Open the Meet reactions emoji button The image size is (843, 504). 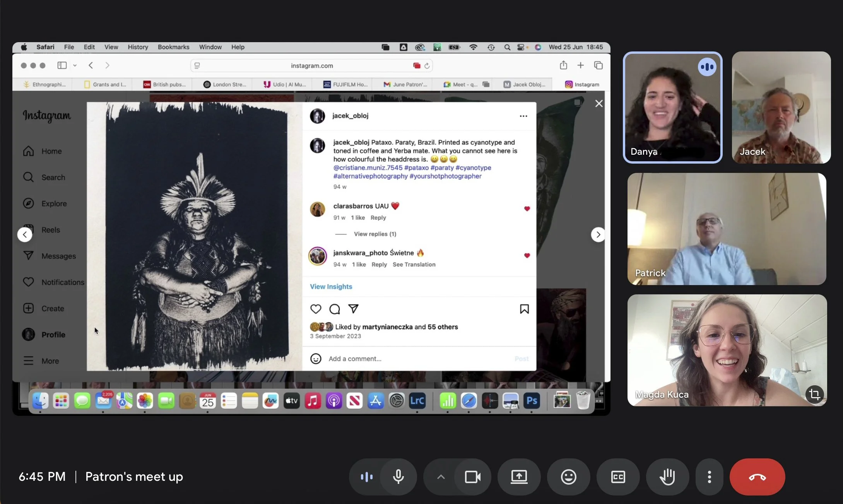tap(568, 477)
